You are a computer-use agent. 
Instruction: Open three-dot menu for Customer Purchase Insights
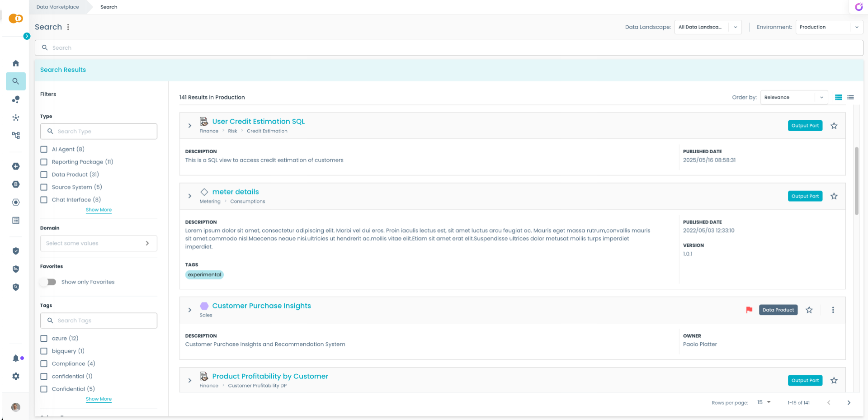pos(833,310)
